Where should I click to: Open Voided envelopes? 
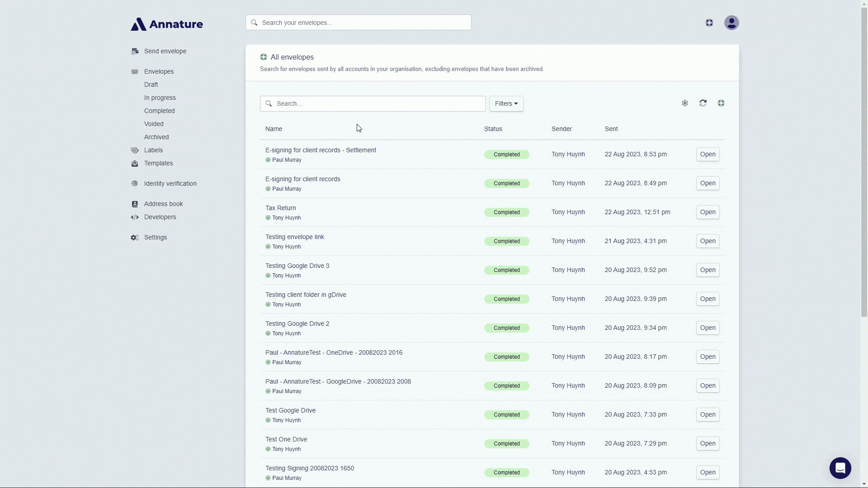pos(154,124)
